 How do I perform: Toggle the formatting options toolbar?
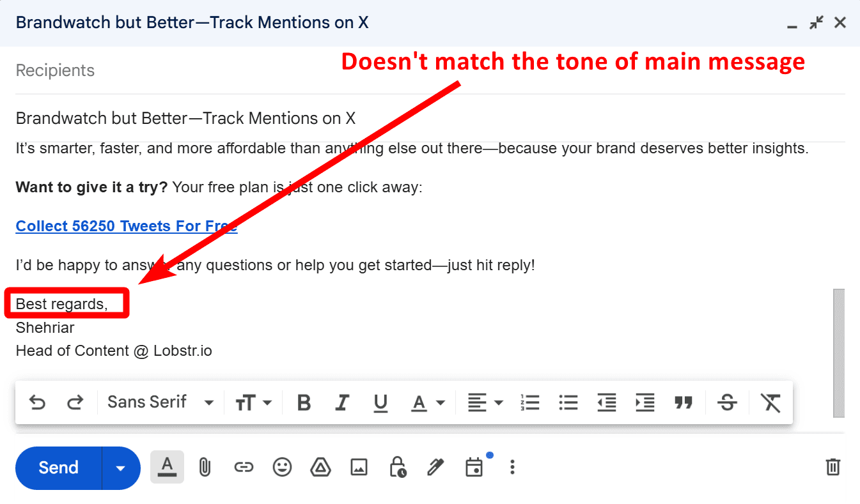167,467
